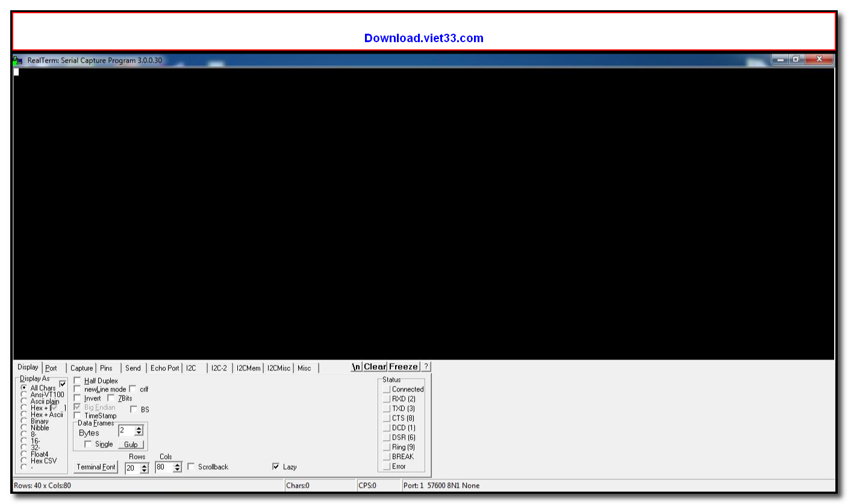Click the TXD (3) status light
Screen dimensions: 848x504
[386, 408]
